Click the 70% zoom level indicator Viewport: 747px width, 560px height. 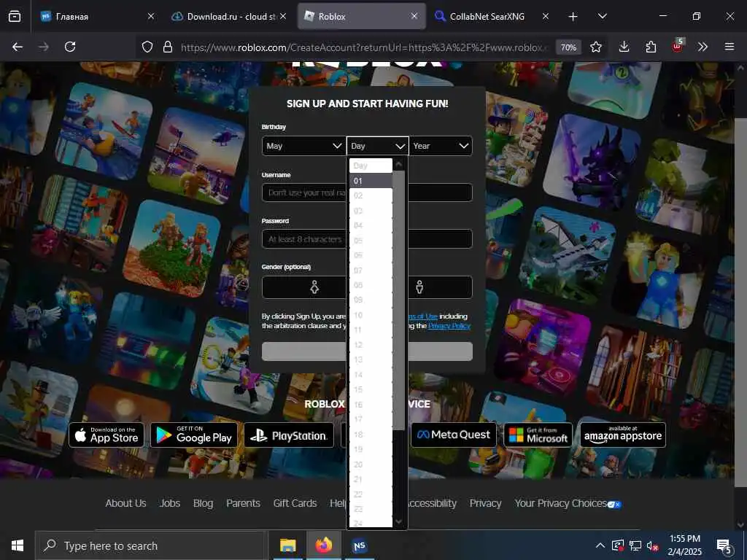click(568, 47)
